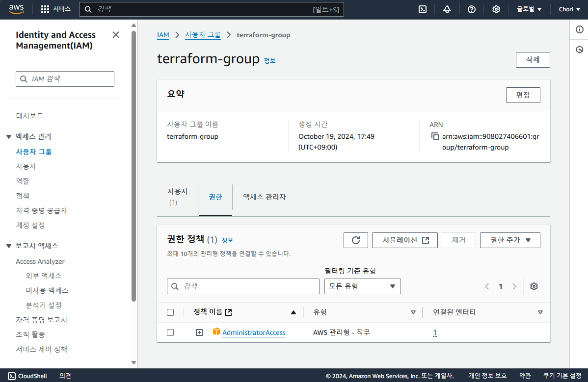The height and width of the screenshot is (382, 588).
Task: Click the 의견 feedback footer link
Action: (65, 376)
